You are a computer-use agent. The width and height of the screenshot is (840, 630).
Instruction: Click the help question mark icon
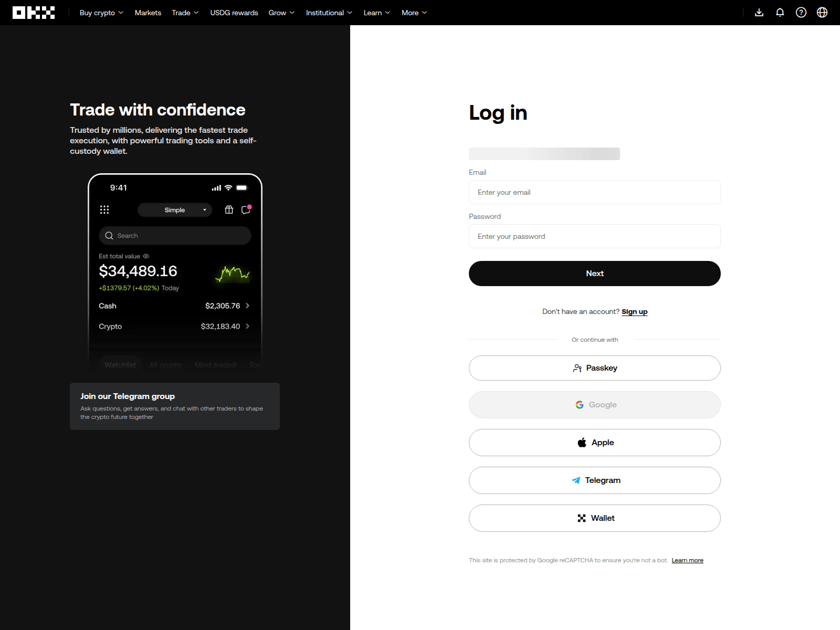click(x=801, y=13)
